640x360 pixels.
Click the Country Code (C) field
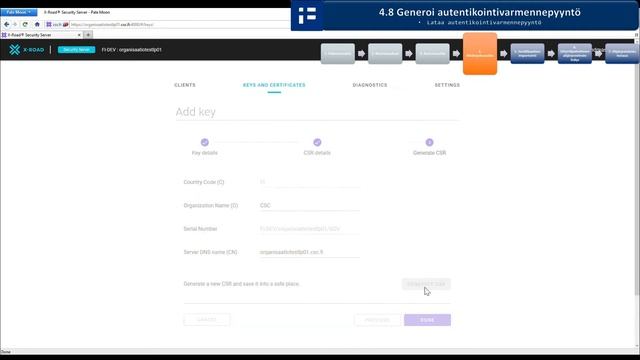point(310,182)
